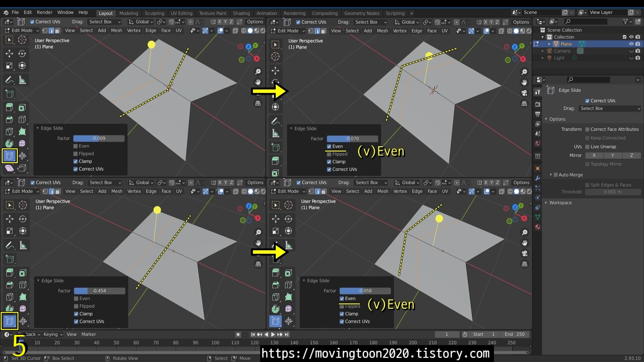Click the timeline current frame field
The image size is (644, 362).
point(447,335)
